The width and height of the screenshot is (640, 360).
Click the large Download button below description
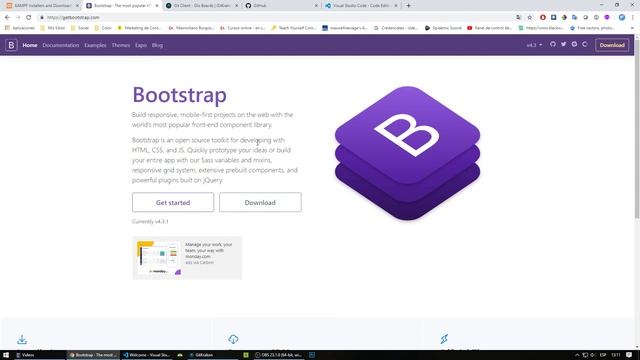(x=260, y=202)
